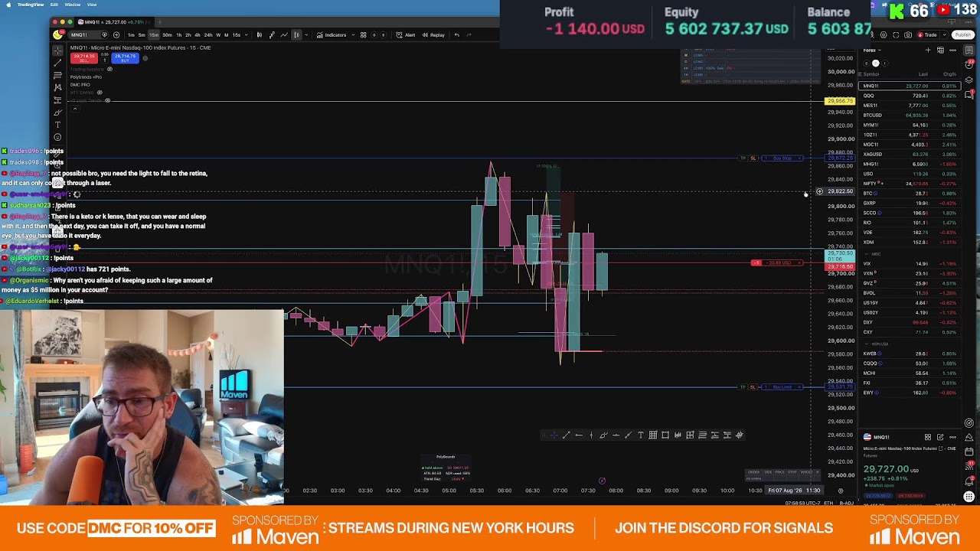Collapse the indicator legend with the chevron

click(x=75, y=109)
